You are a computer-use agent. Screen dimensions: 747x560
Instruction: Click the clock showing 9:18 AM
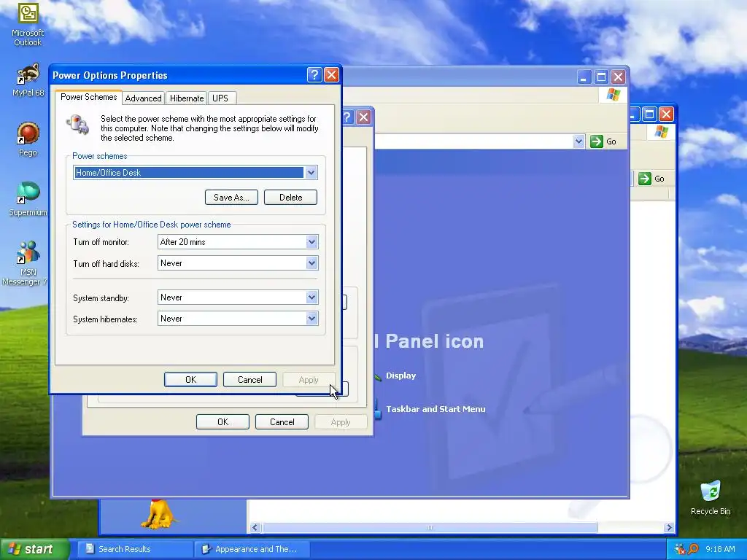720,549
